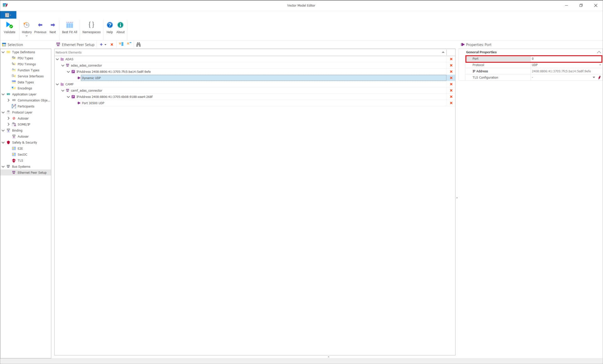Run the Validate tool
Screen dimensions: 603x364
coord(9,27)
